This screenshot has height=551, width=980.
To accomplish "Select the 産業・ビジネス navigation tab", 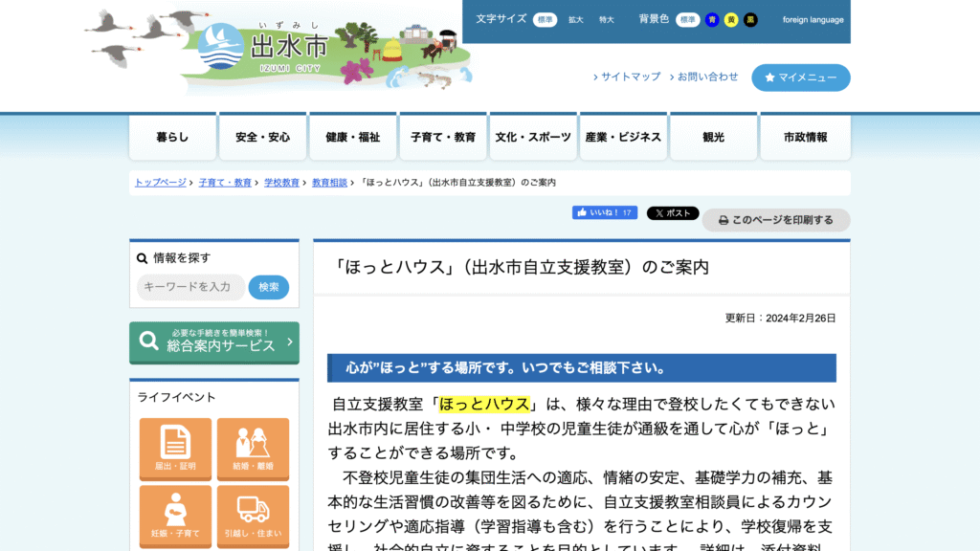I will coord(623,136).
